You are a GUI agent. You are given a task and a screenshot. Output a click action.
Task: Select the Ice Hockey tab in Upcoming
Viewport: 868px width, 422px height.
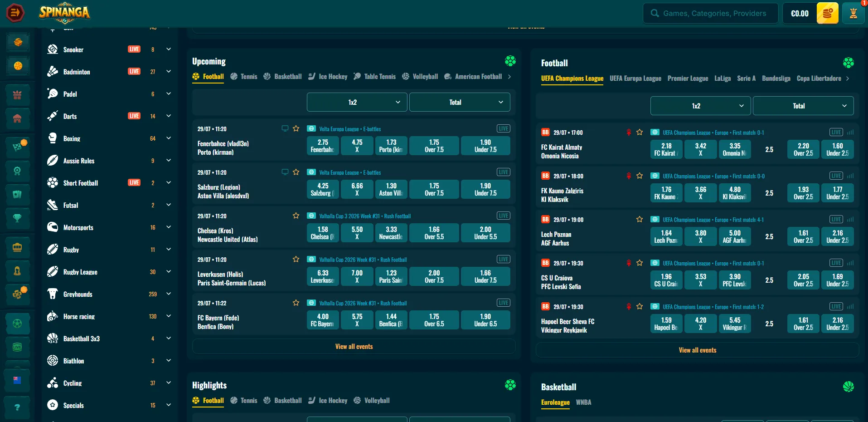click(x=328, y=77)
